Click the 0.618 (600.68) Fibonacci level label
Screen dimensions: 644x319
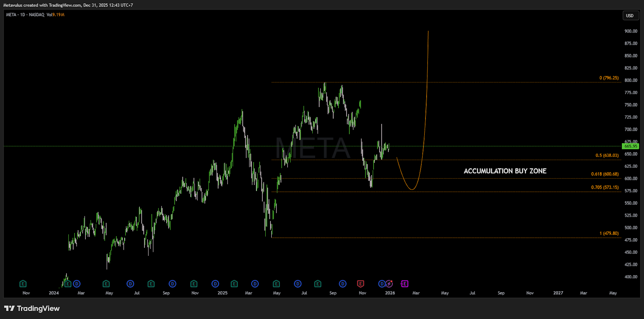(605, 174)
